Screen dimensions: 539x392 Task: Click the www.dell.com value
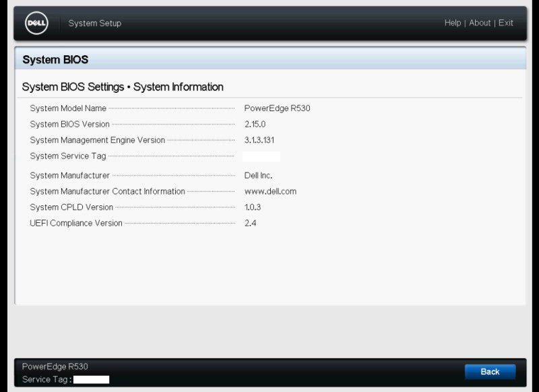(270, 191)
